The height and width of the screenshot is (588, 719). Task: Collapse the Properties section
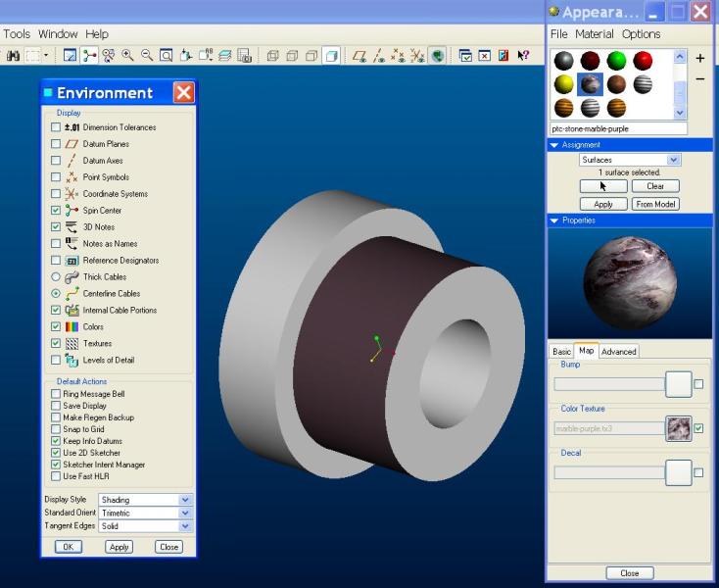(x=553, y=220)
